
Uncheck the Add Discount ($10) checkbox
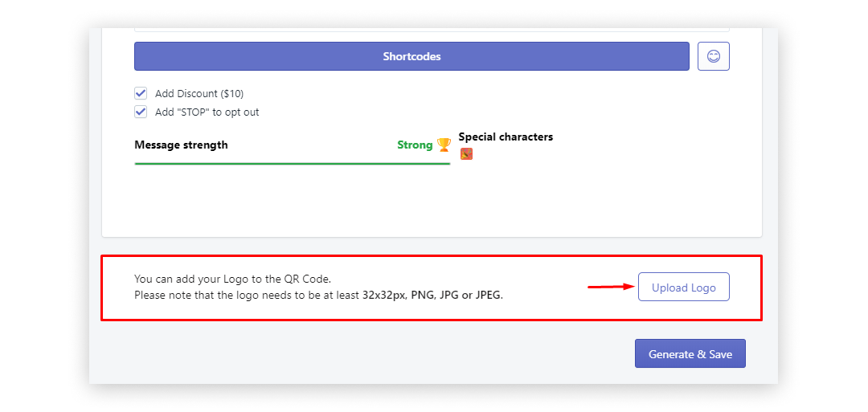coord(141,93)
